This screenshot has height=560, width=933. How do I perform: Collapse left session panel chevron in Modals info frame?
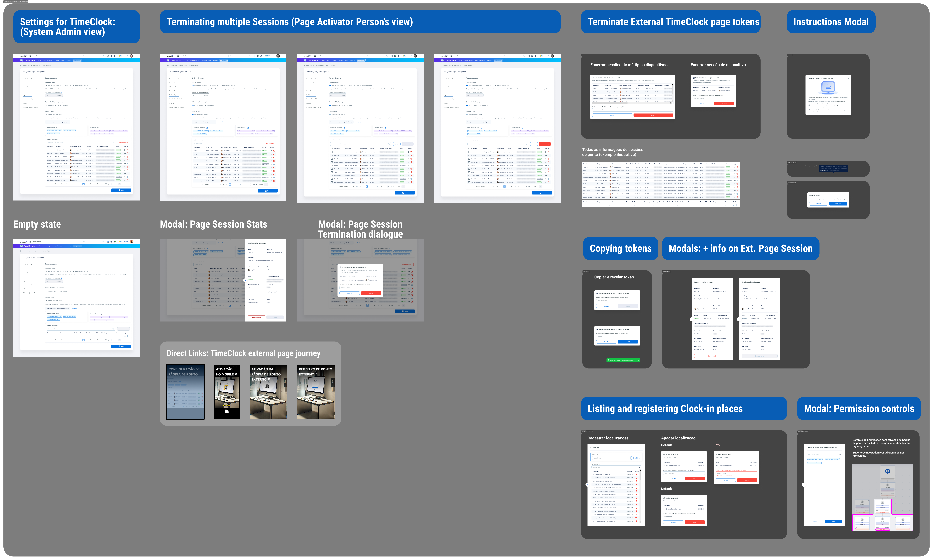[692, 319]
